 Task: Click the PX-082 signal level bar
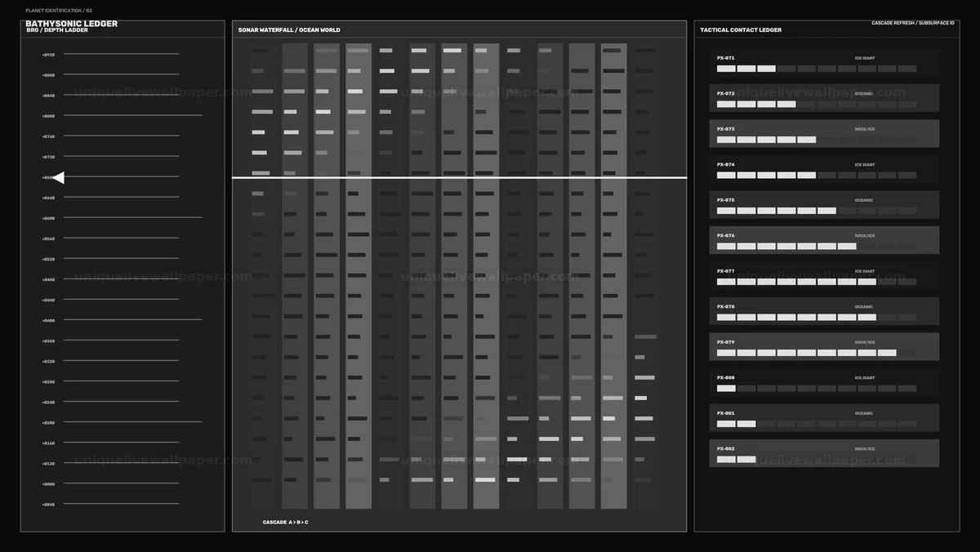click(817, 459)
